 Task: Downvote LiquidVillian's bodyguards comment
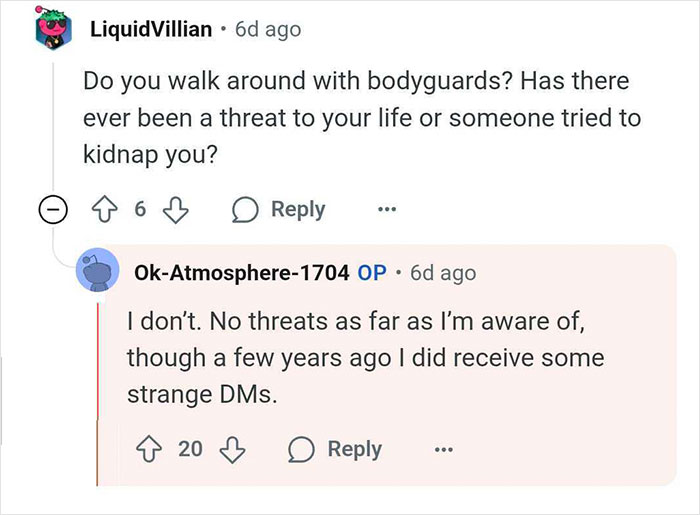point(175,209)
